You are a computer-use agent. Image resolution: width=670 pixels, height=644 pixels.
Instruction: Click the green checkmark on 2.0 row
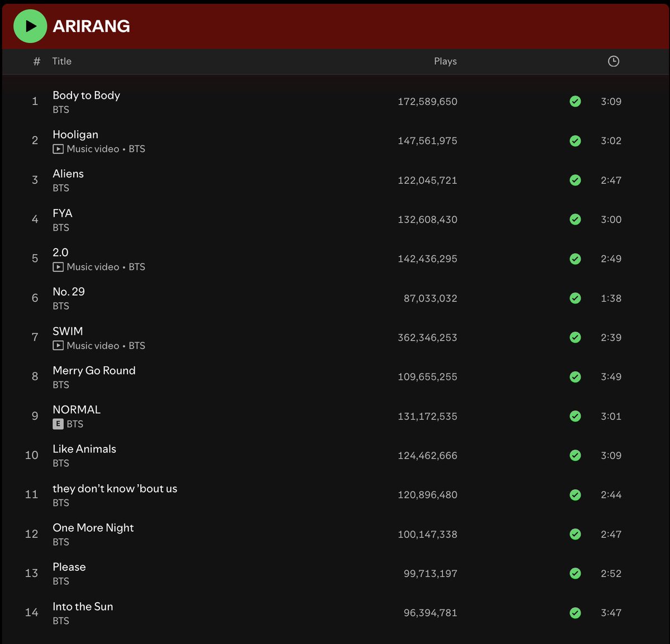pos(575,259)
